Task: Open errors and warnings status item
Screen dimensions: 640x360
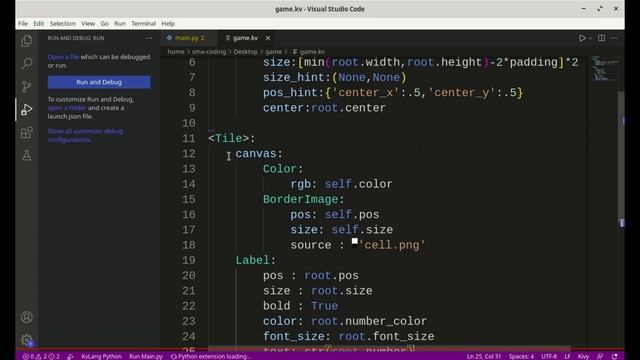Action: 41,356
